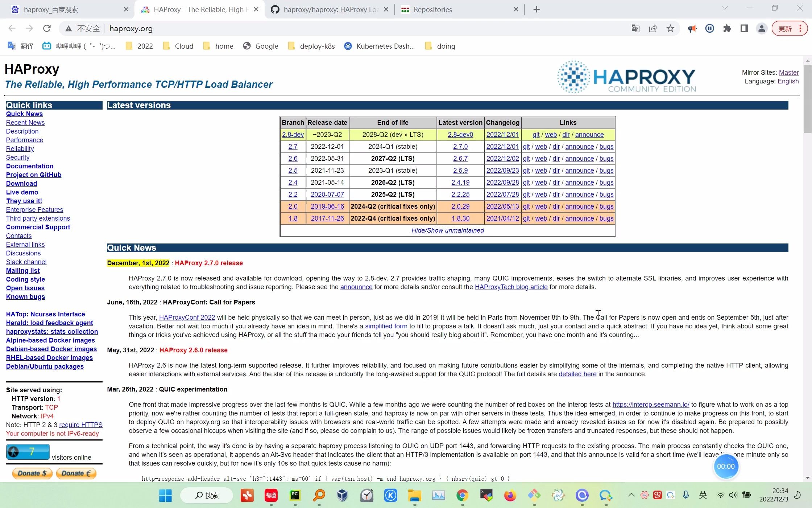The width and height of the screenshot is (812, 508).
Task: Open the Master mirror site link
Action: [x=789, y=73]
